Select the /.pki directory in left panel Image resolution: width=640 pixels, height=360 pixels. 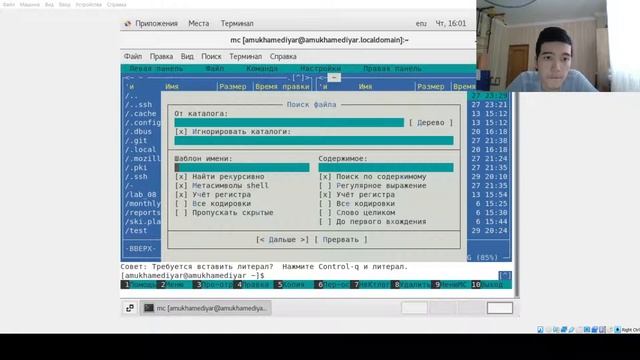point(136,168)
